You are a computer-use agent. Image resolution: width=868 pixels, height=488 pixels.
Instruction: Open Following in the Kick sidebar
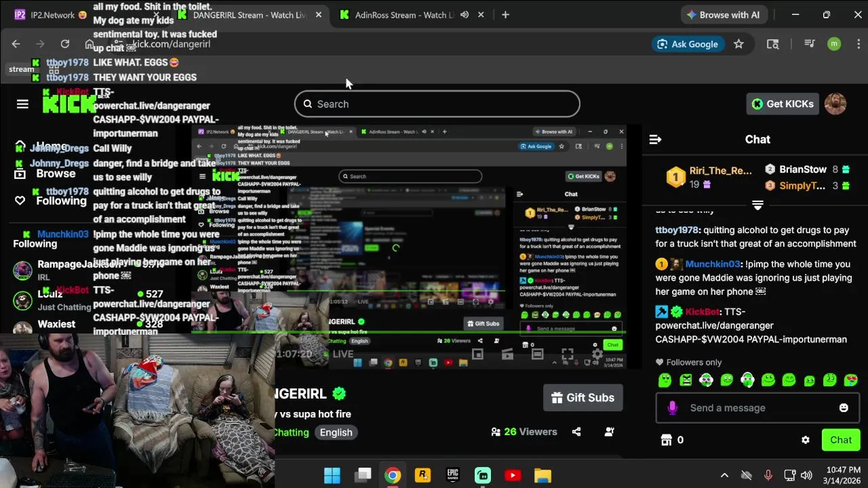click(50, 201)
